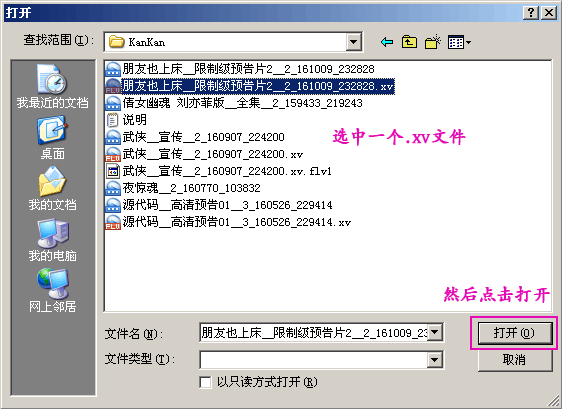This screenshot has width=562, height=409.
Task: Toggle 以只读方式打开 checkbox
Action: [205, 382]
